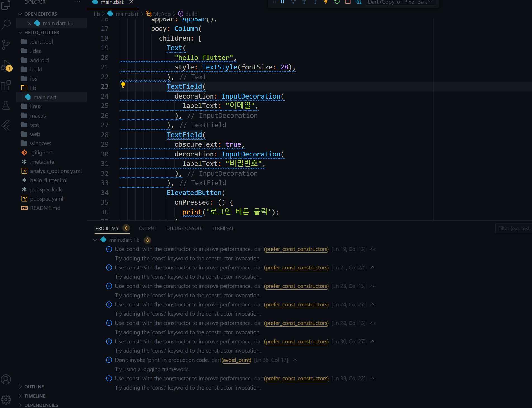The height and width of the screenshot is (408, 532).
Task: Open the Testing flask view
Action: click(x=6, y=105)
